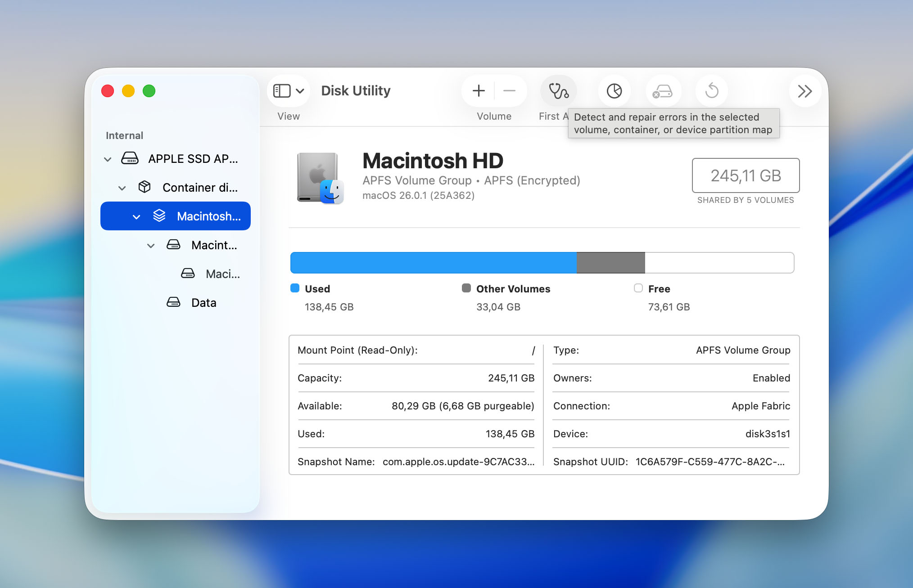Click the blue Used legend swatch
Image resolution: width=913 pixels, height=588 pixels.
click(x=295, y=288)
